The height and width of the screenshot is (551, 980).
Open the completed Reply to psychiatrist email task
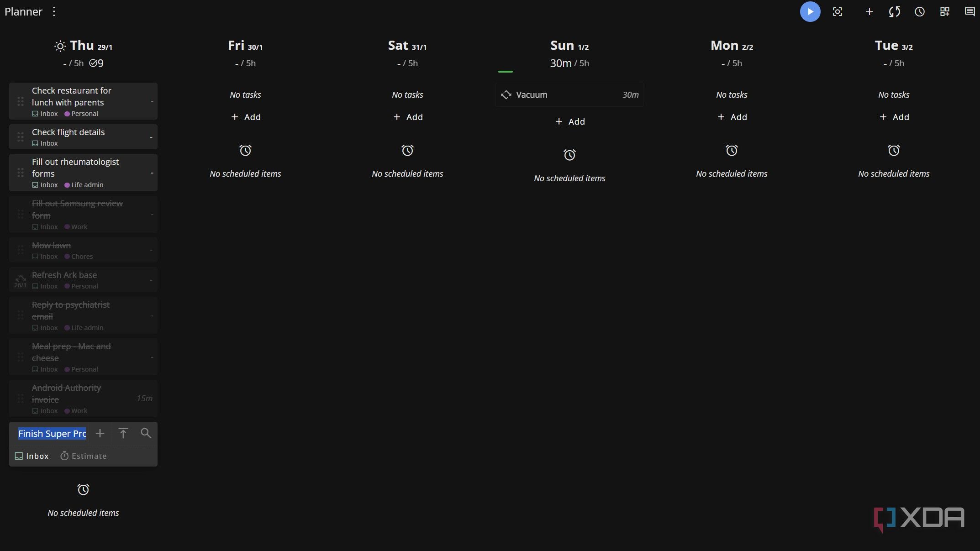(83, 315)
